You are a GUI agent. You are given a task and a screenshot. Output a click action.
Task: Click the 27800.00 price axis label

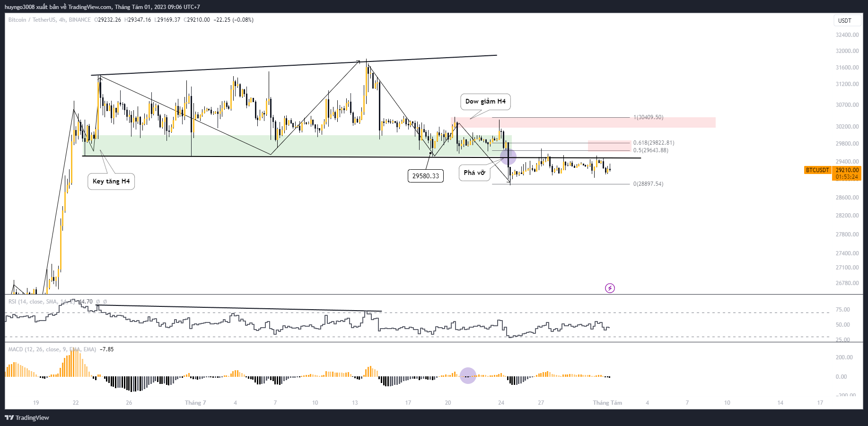point(847,235)
